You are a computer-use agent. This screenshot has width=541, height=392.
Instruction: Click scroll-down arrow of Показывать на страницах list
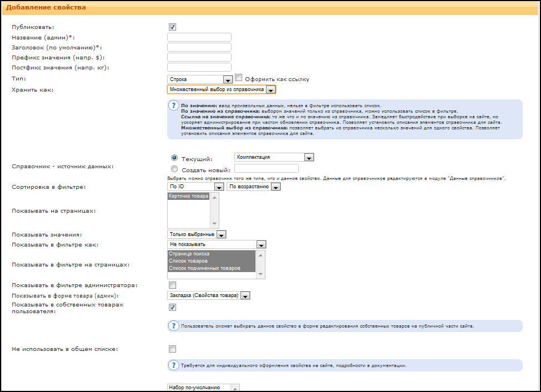[x=214, y=223]
